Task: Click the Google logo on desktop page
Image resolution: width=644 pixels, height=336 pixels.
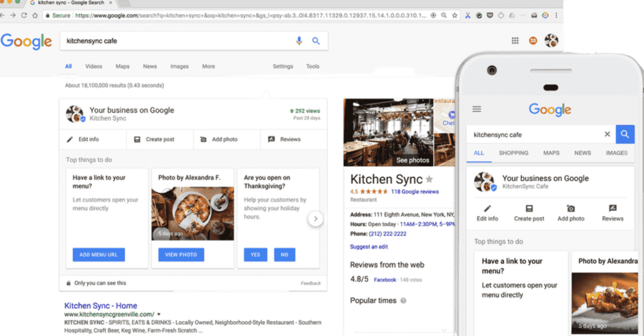Action: pos(26,42)
